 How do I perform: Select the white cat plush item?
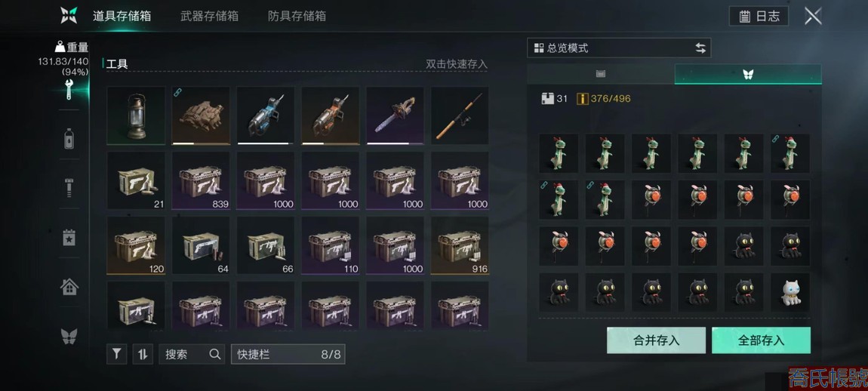(790, 292)
